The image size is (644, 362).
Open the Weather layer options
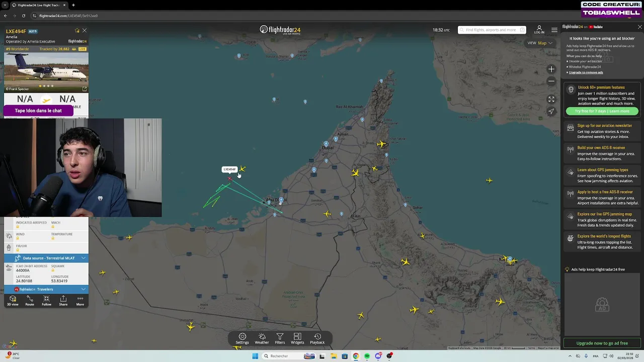(x=262, y=338)
